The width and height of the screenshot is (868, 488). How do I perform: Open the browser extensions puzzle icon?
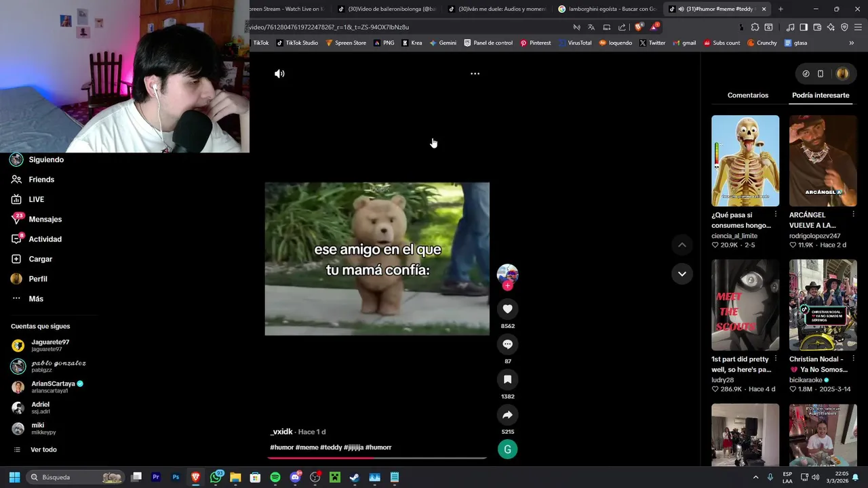[x=755, y=27]
